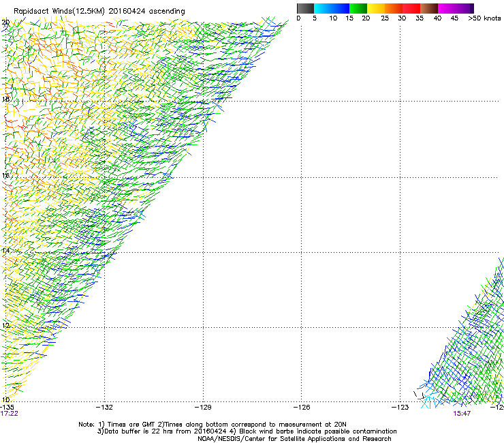Click the gray 0-5 knots legend swatch

305,8
